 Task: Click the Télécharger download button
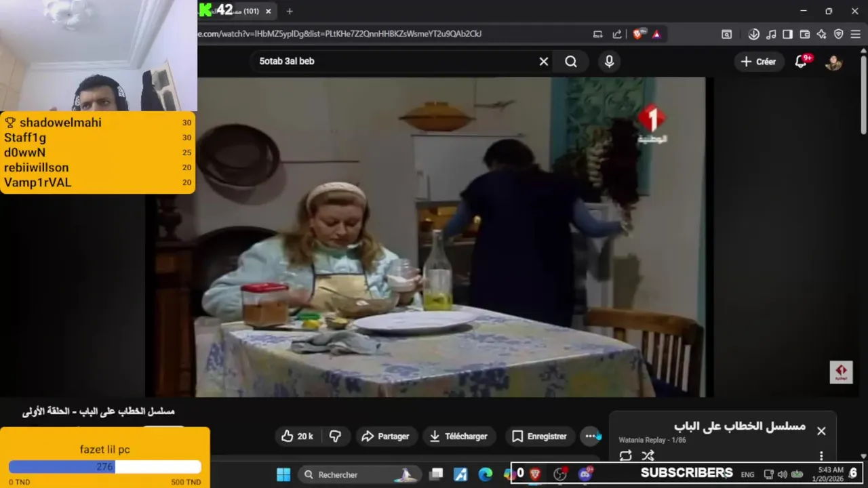click(459, 436)
